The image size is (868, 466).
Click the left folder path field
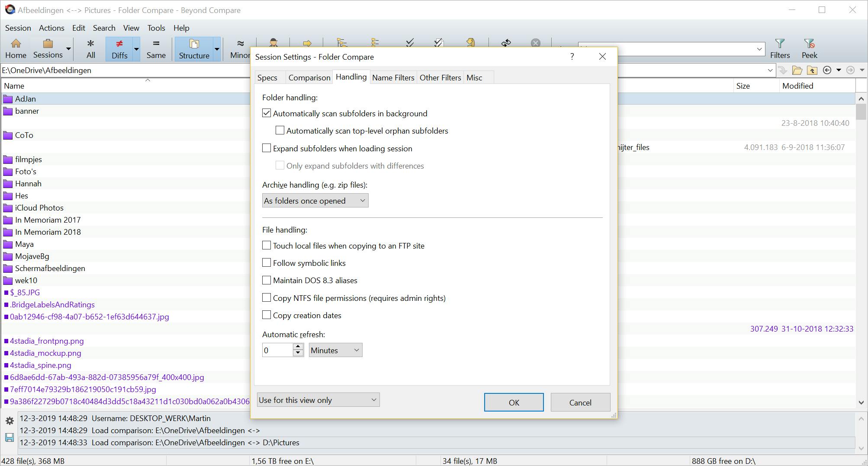point(125,70)
